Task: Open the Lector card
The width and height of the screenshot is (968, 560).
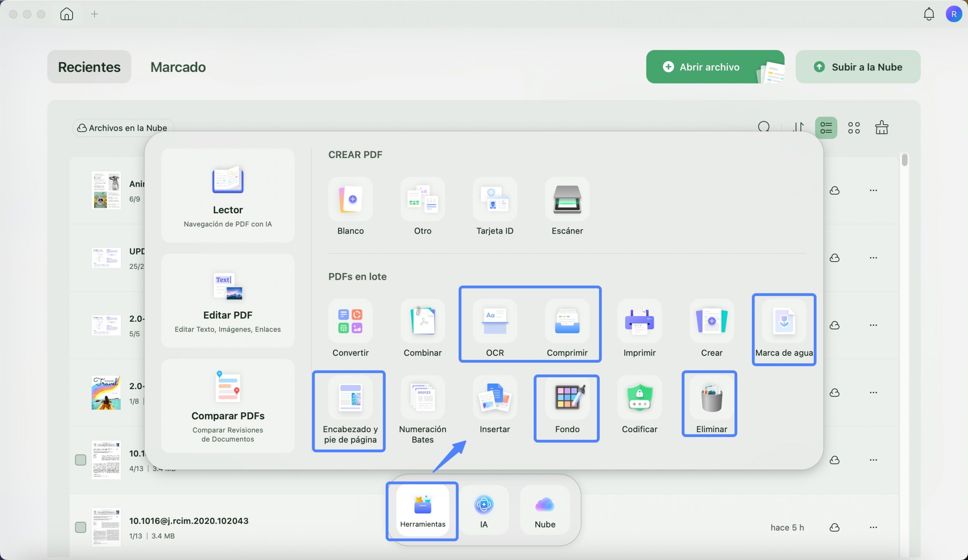Action: (x=228, y=195)
